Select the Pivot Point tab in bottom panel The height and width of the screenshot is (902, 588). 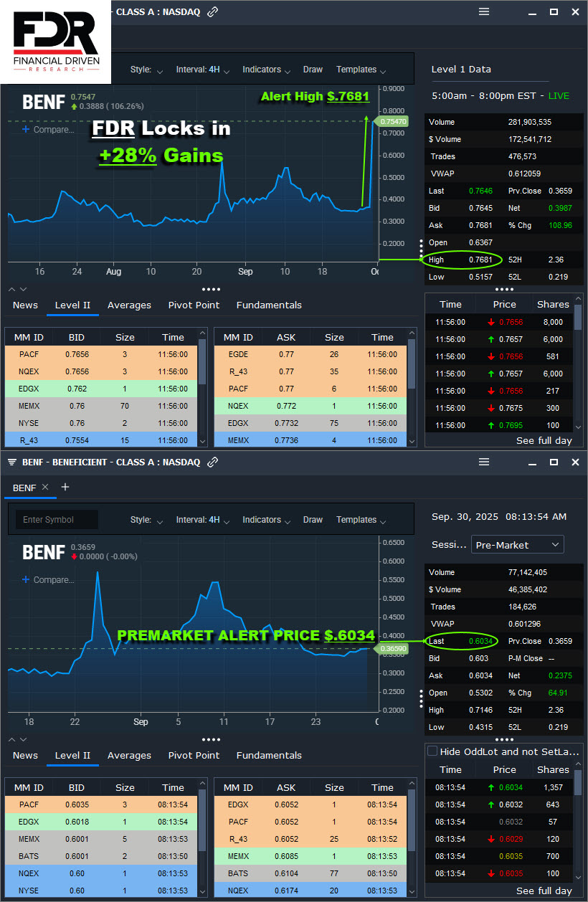pos(194,756)
